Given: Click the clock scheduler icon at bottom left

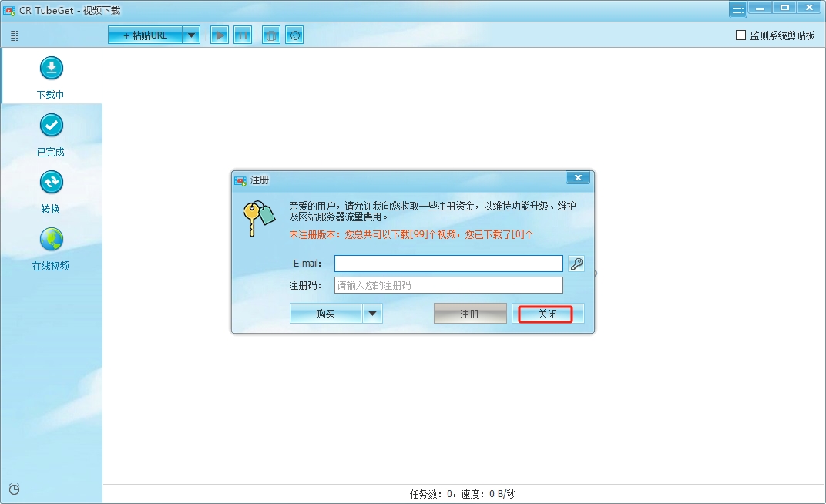Looking at the screenshot, I should [14, 489].
